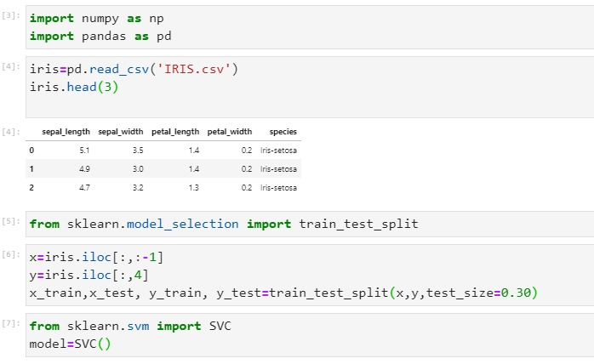Image resolution: width=594 pixels, height=364 pixels.
Task: Click the [3]: input prompt label
Action: pos(10,15)
